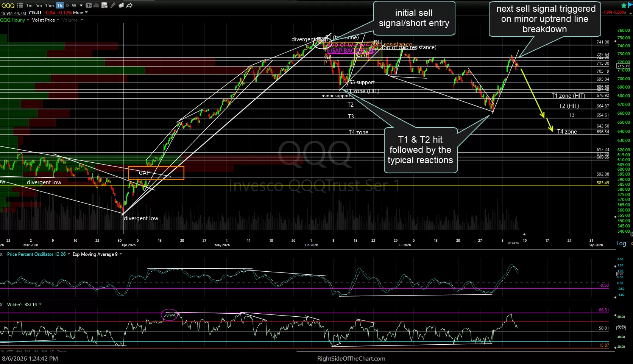
Task: Close the Wilder's RSI panel via X
Action: 2,304
